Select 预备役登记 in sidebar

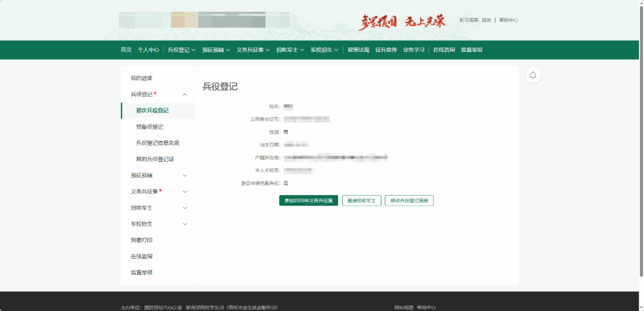pos(150,127)
